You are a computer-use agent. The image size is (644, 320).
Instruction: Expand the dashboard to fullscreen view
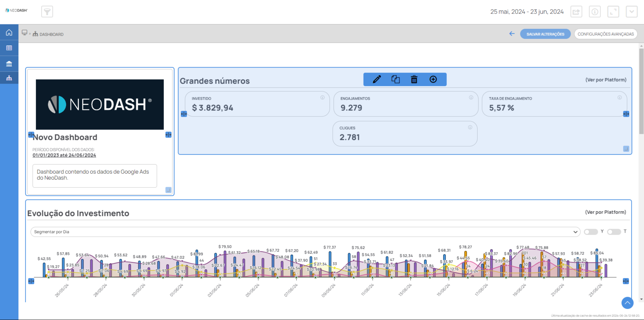coord(613,12)
